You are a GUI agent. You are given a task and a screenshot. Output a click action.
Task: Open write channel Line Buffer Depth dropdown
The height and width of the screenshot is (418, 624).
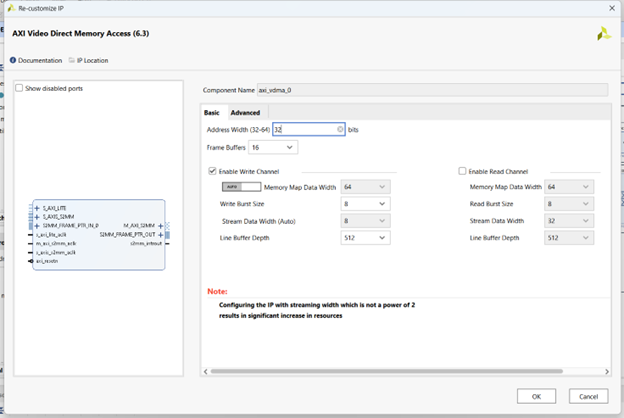click(x=365, y=237)
